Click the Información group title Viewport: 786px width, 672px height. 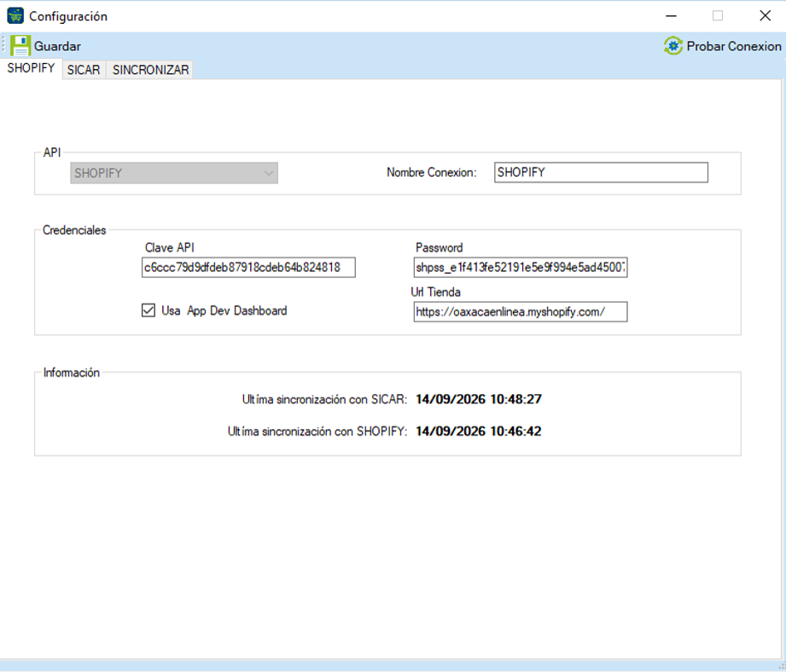tap(71, 373)
